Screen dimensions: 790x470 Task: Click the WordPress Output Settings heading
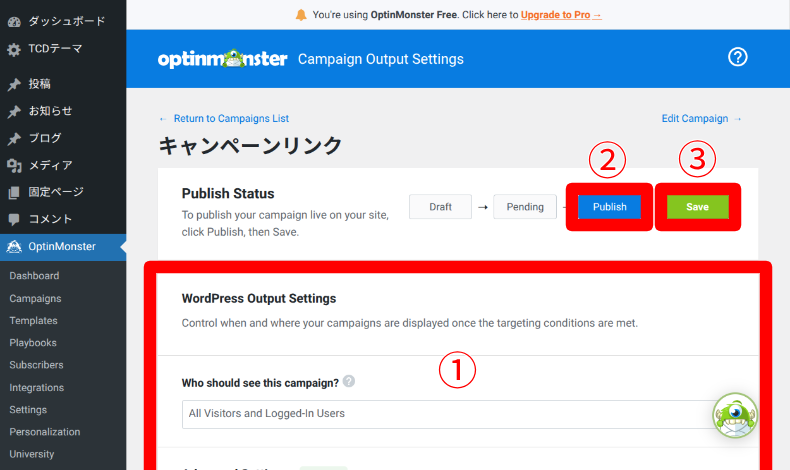(259, 298)
